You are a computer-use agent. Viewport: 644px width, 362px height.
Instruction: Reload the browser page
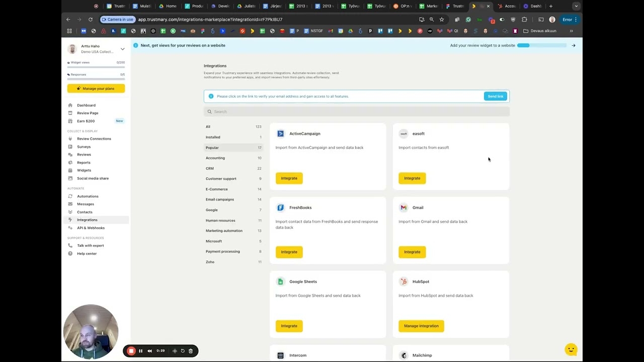click(x=91, y=20)
